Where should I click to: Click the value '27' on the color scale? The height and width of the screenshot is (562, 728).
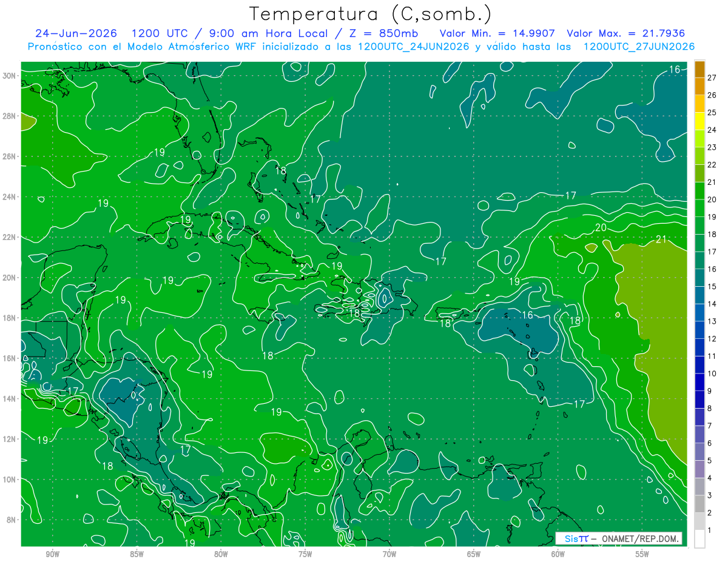tap(712, 78)
